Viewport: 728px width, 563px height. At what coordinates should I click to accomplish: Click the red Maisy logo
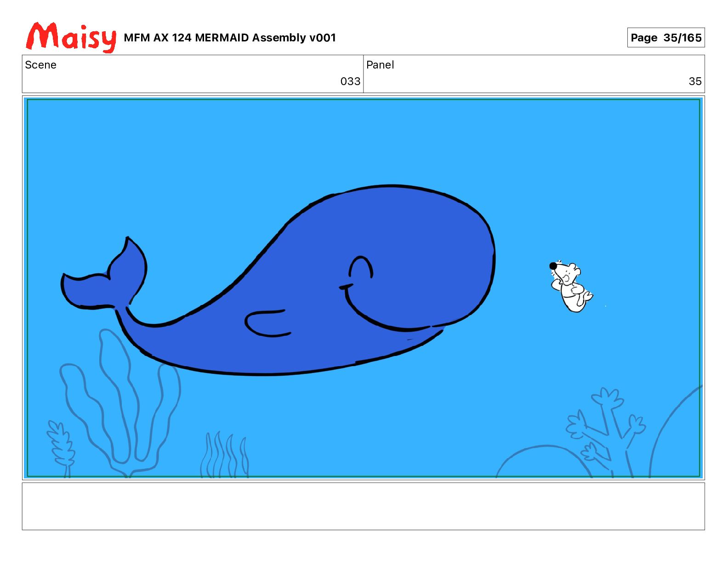click(x=71, y=37)
